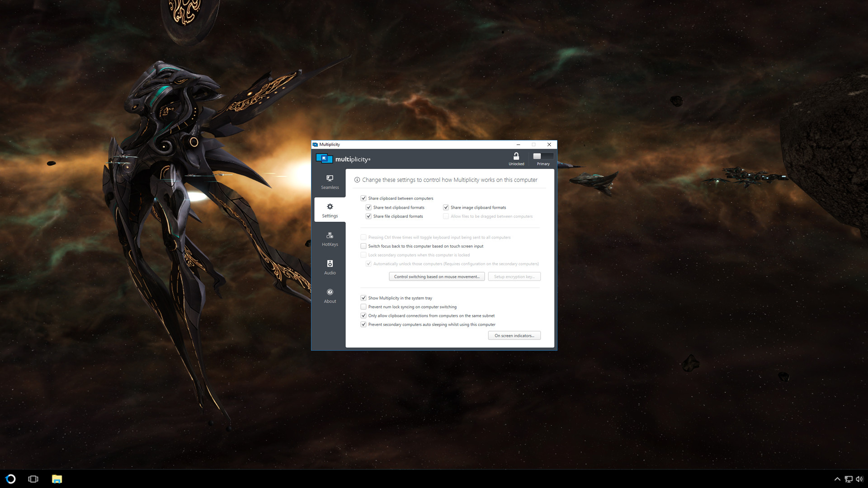The height and width of the screenshot is (488, 868).
Task: Enable Prevent num lock syncing on computer switching
Action: (x=363, y=306)
